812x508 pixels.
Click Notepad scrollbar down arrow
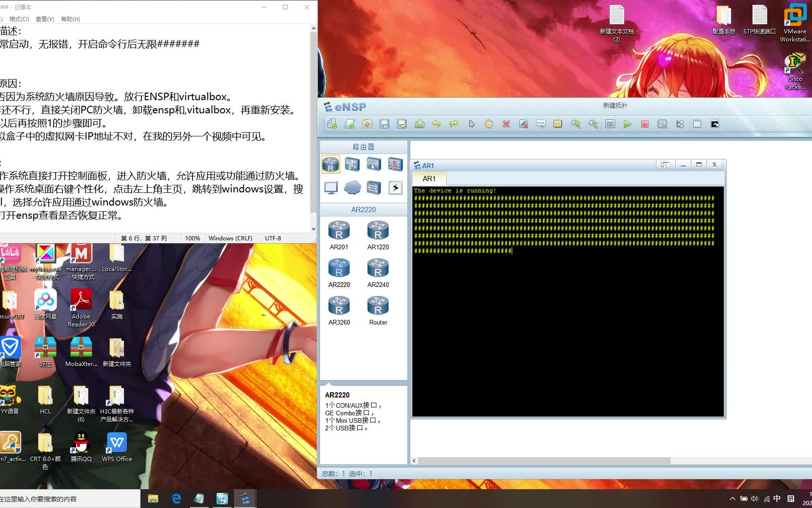pyautogui.click(x=313, y=229)
